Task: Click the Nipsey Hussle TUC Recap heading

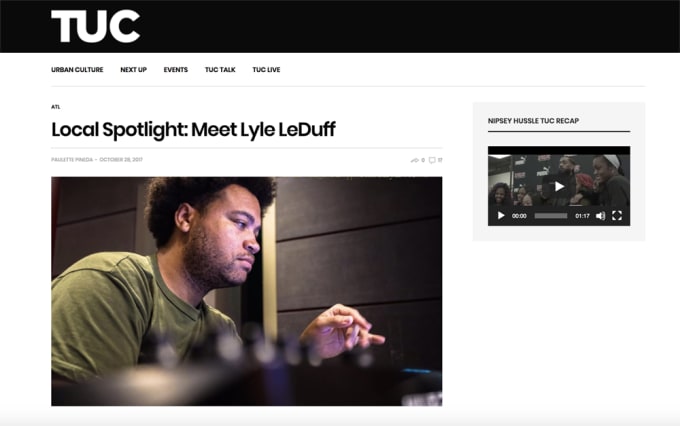Action: tap(533, 121)
